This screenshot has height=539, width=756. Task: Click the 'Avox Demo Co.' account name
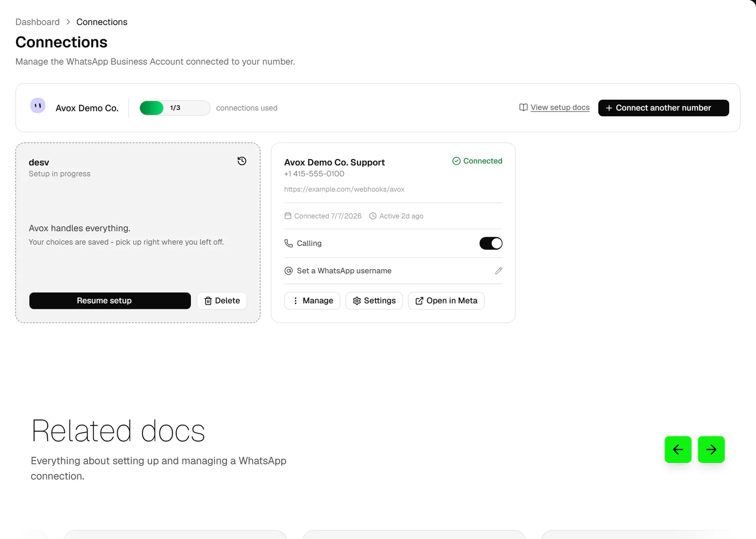point(87,108)
